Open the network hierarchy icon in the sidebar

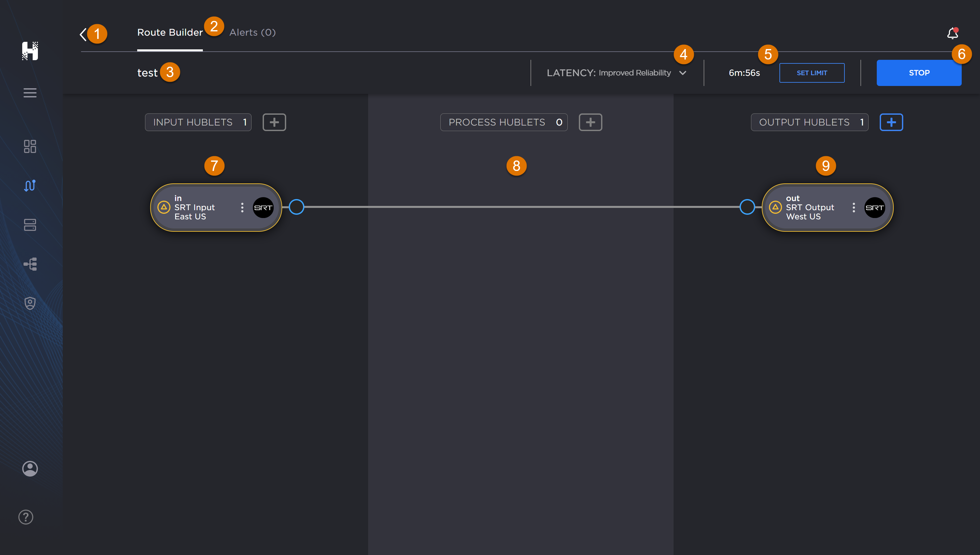30,264
